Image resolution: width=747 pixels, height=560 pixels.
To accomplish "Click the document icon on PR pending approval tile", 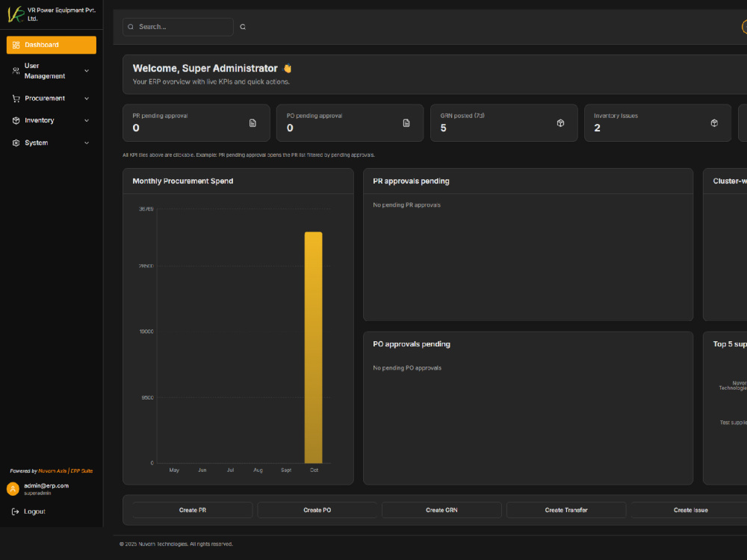I will (x=252, y=123).
